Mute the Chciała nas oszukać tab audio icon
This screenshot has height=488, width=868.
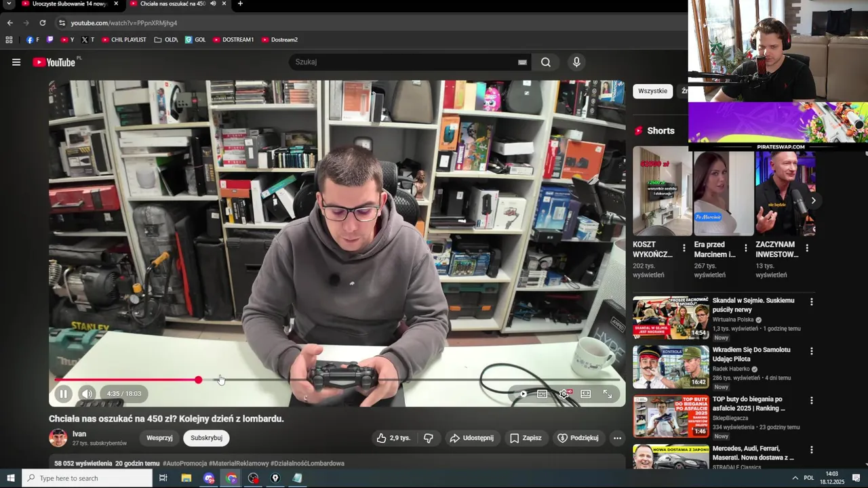pyautogui.click(x=213, y=4)
